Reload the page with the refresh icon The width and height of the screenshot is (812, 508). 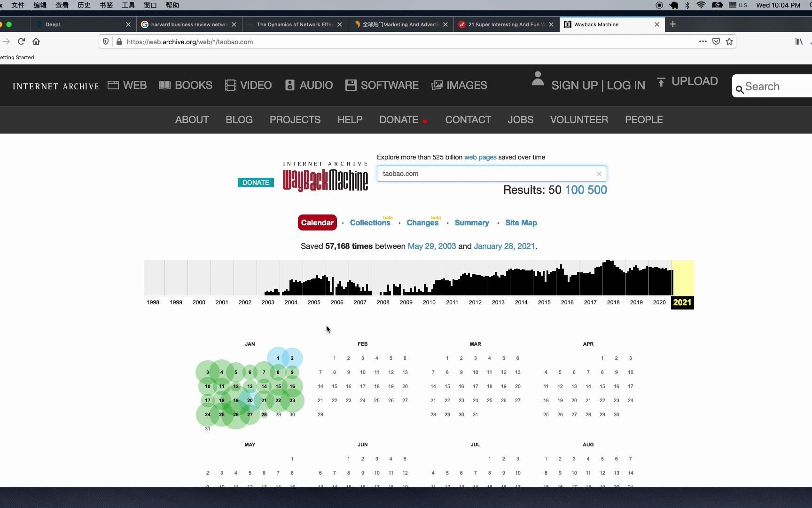coord(21,41)
